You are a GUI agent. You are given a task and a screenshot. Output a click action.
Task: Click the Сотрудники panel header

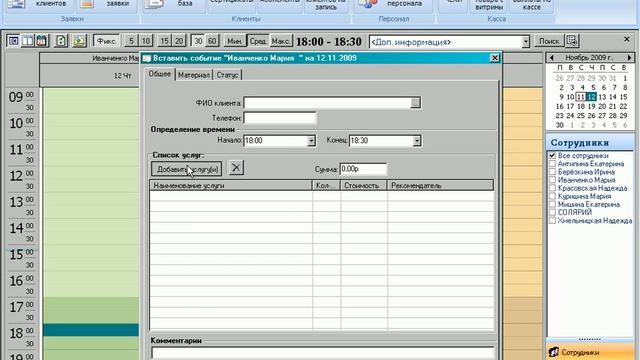(590, 143)
